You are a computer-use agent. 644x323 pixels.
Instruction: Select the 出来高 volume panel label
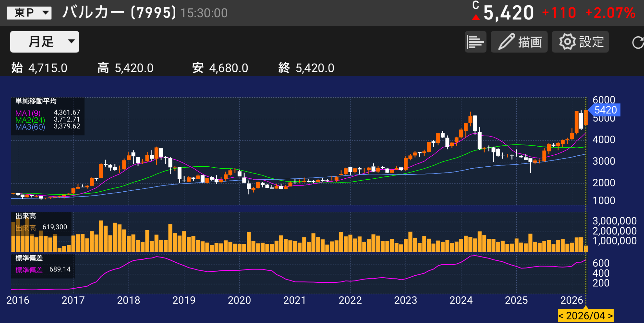coord(26,216)
